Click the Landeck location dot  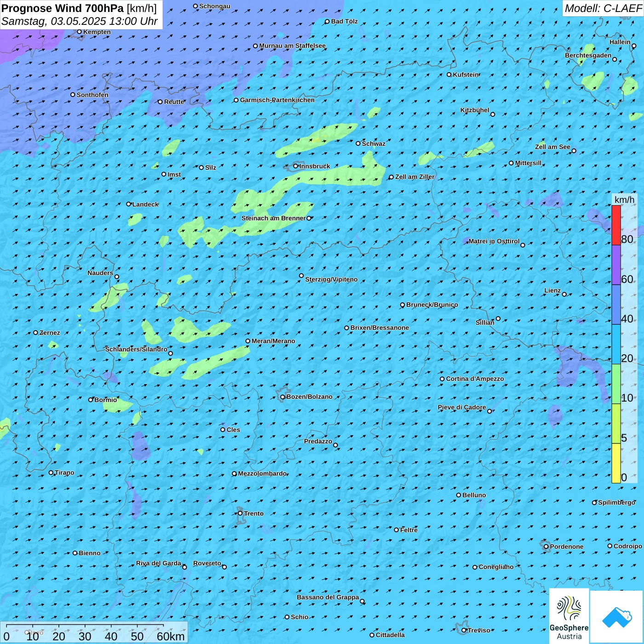pyautogui.click(x=129, y=204)
